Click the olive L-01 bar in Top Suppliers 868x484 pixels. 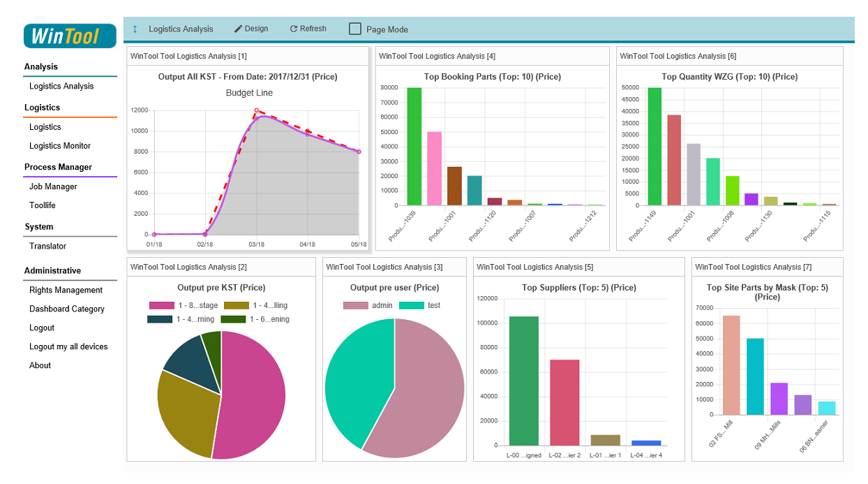point(605,440)
